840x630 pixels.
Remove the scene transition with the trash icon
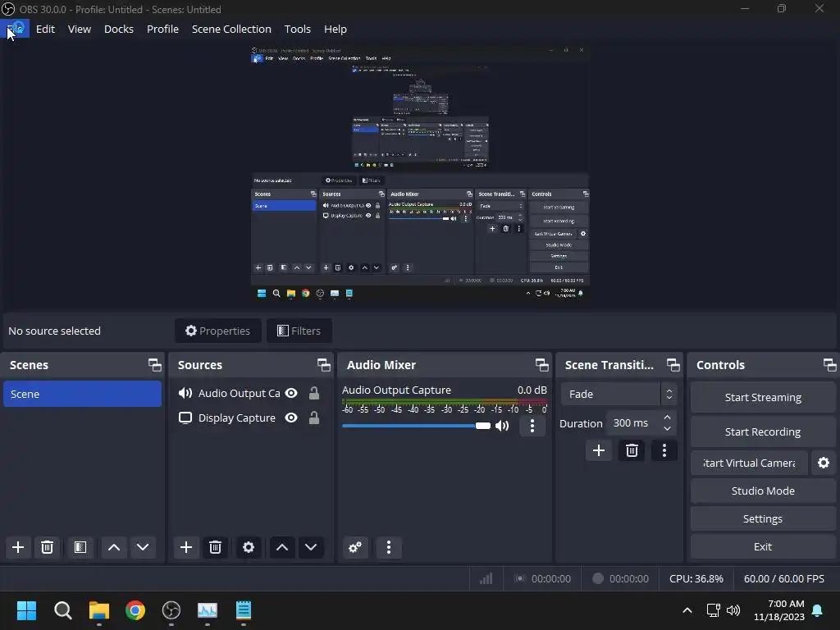click(x=632, y=450)
